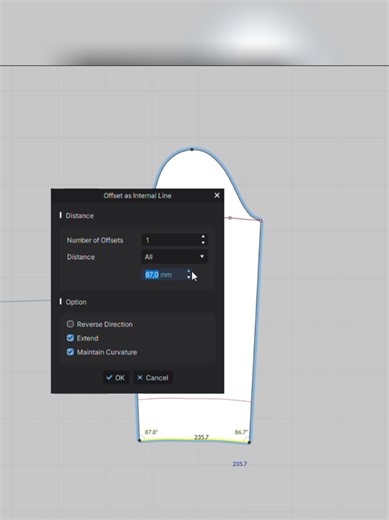Click the blue 235.7 measurement below the pattern
The height and width of the screenshot is (520, 389).
[x=240, y=464]
